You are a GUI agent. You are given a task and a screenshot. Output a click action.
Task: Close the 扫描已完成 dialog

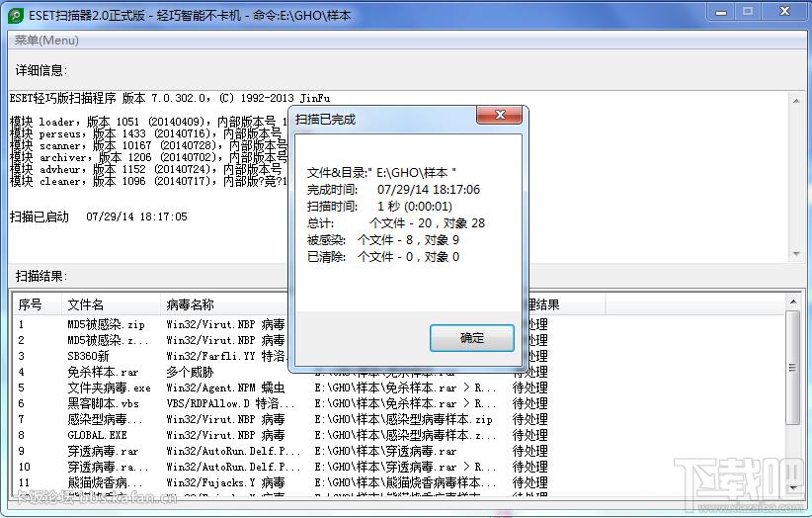(x=499, y=115)
